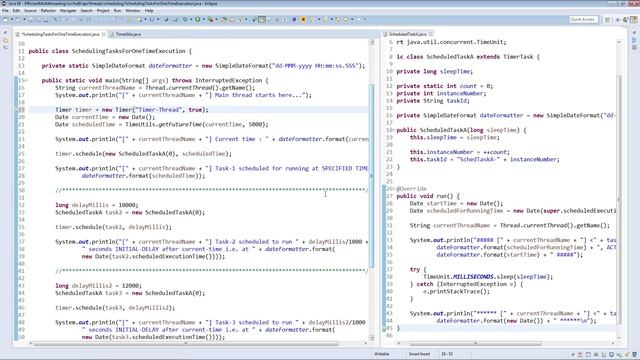
Task: Open the Help menu
Action: click(149, 11)
